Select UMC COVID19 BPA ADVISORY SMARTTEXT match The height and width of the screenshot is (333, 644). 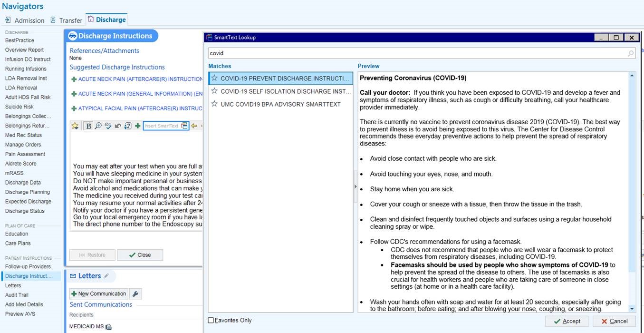click(x=280, y=104)
